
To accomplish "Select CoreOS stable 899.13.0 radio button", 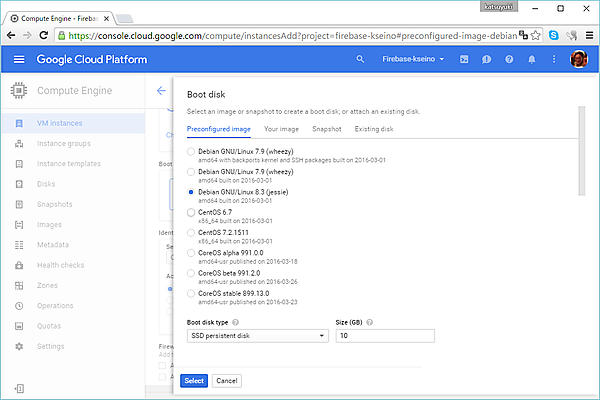I will (x=191, y=293).
